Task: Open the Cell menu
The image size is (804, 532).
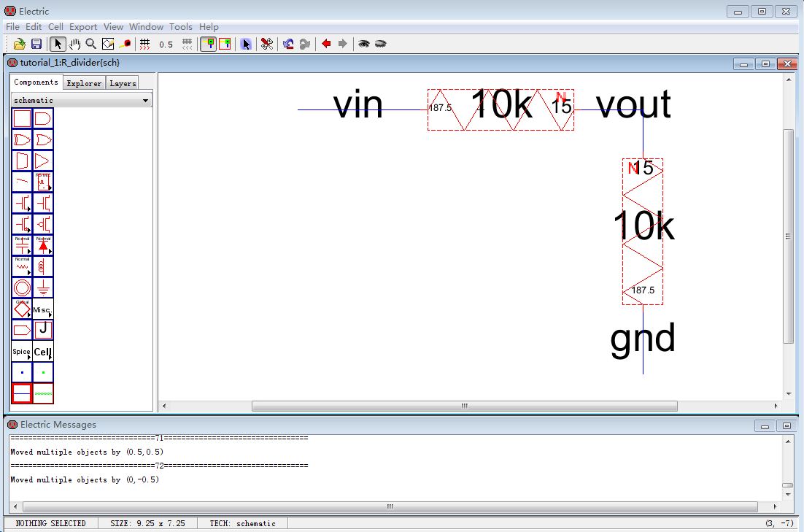Action: pyautogui.click(x=55, y=27)
